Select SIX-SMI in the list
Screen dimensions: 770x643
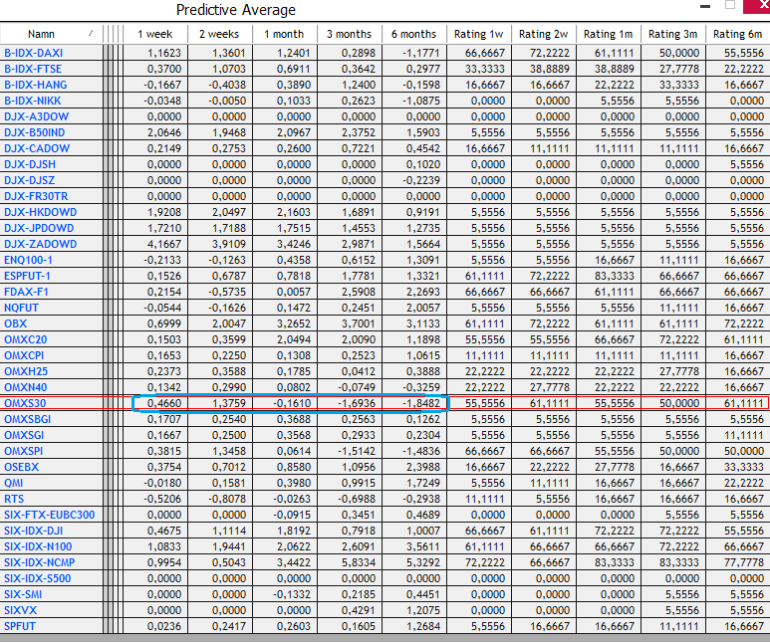(x=23, y=594)
